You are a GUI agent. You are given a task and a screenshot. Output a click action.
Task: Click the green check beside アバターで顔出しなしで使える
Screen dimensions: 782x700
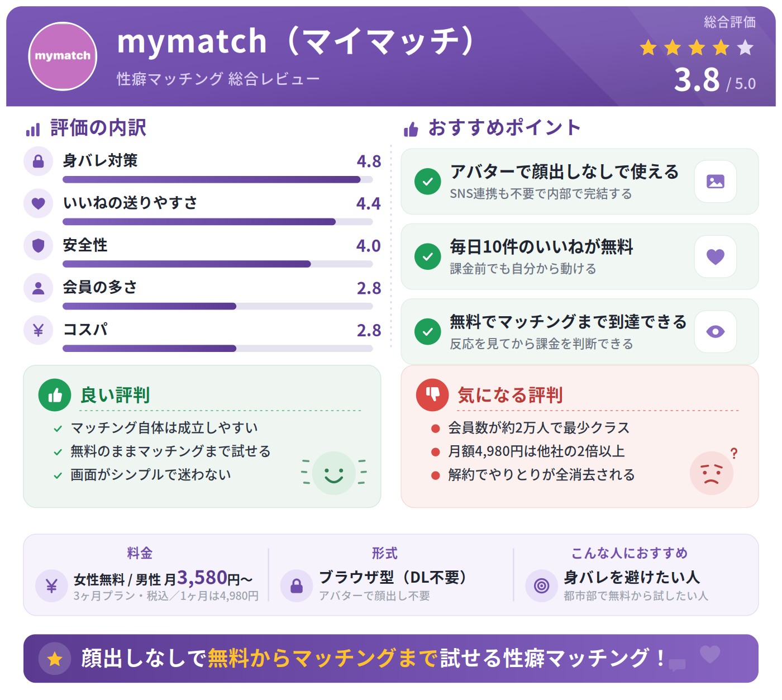(428, 182)
